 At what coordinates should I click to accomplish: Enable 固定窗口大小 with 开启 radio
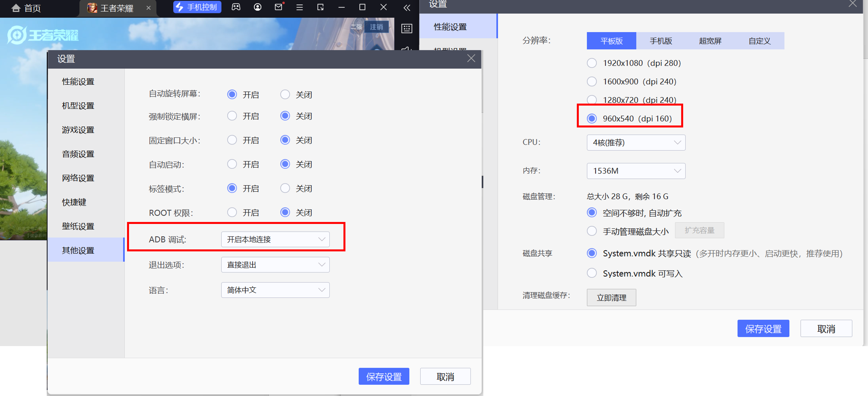click(232, 140)
